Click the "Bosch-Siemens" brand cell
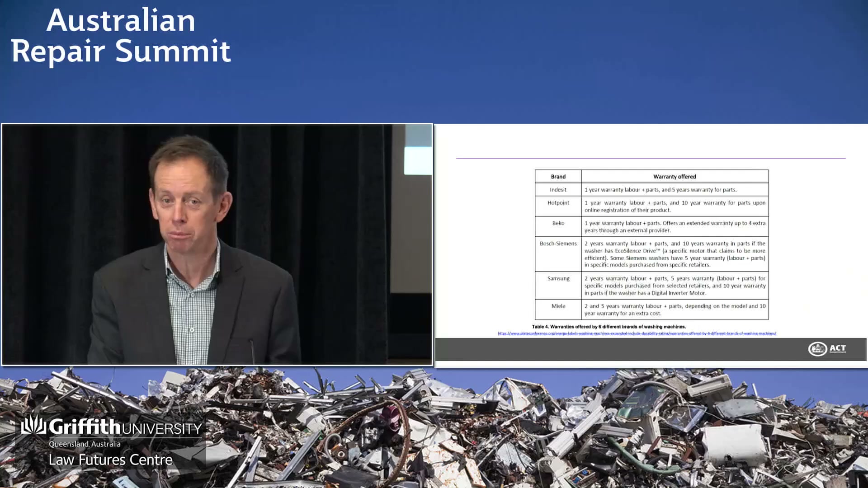Image resolution: width=868 pixels, height=488 pixels. [x=558, y=254]
